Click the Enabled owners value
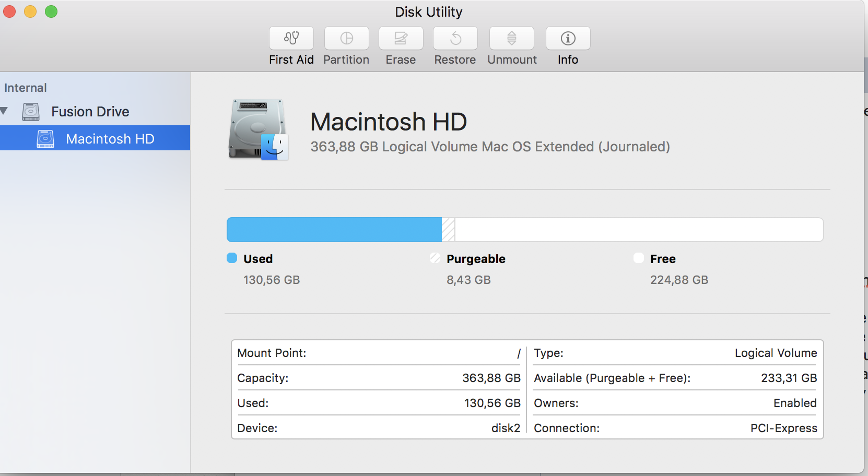868x476 pixels. click(795, 403)
